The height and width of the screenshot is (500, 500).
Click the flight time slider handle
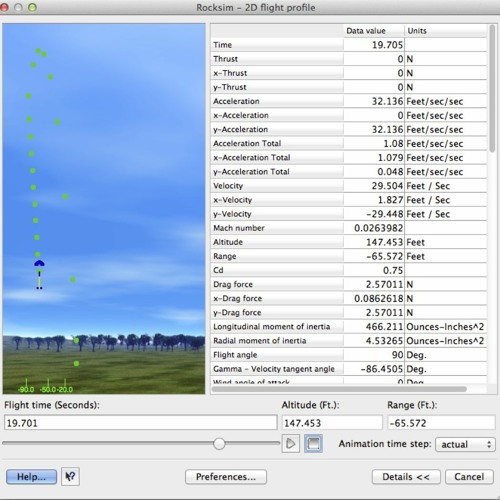(219, 444)
